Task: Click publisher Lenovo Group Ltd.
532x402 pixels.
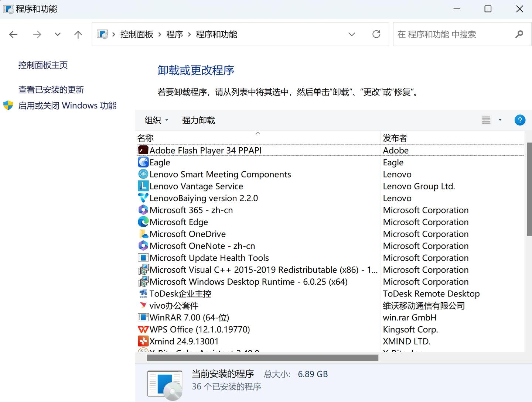Action: pos(419,186)
